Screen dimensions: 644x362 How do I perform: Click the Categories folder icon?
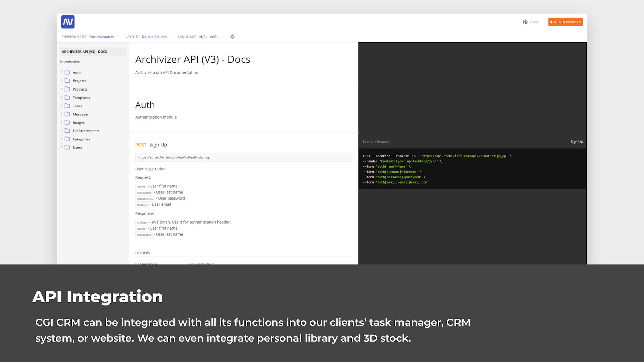click(67, 139)
